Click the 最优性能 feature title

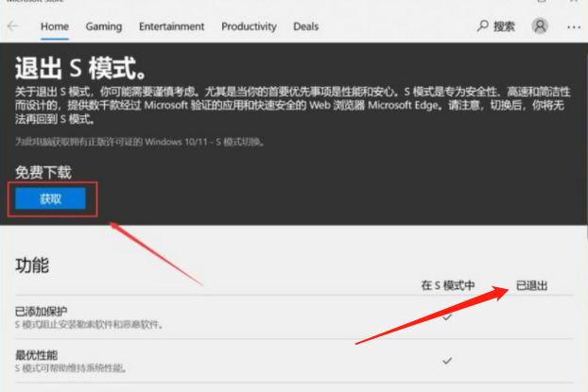click(x=36, y=354)
